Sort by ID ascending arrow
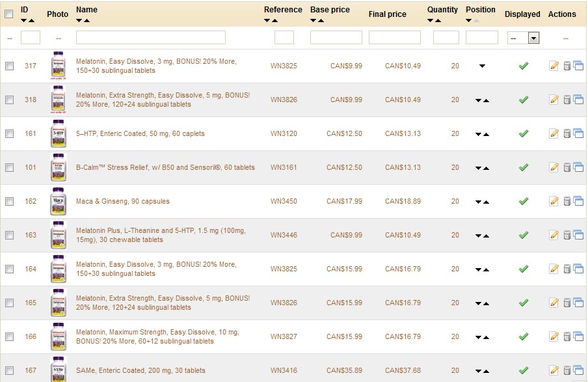Image resolution: width=588 pixels, height=382 pixels. coord(31,21)
